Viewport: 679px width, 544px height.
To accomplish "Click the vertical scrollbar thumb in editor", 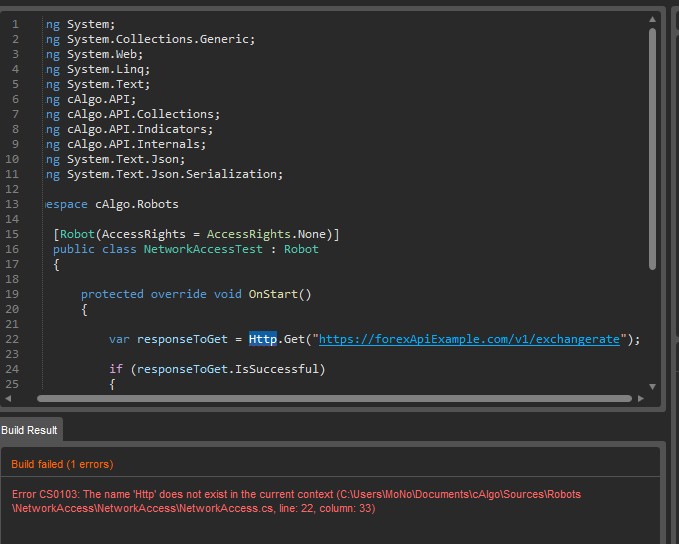I will 652,149.
